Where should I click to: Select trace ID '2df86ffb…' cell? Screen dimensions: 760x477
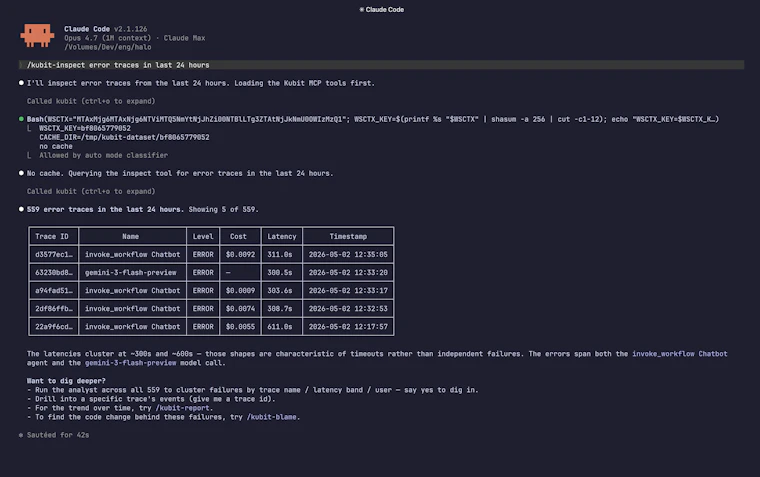[x=53, y=308]
